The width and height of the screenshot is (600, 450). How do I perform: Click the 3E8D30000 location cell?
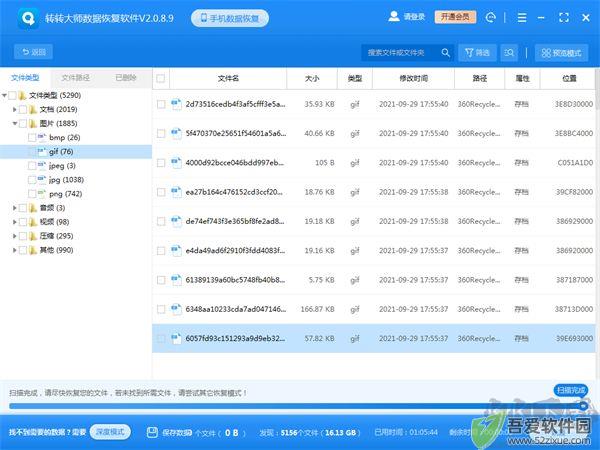574,104
